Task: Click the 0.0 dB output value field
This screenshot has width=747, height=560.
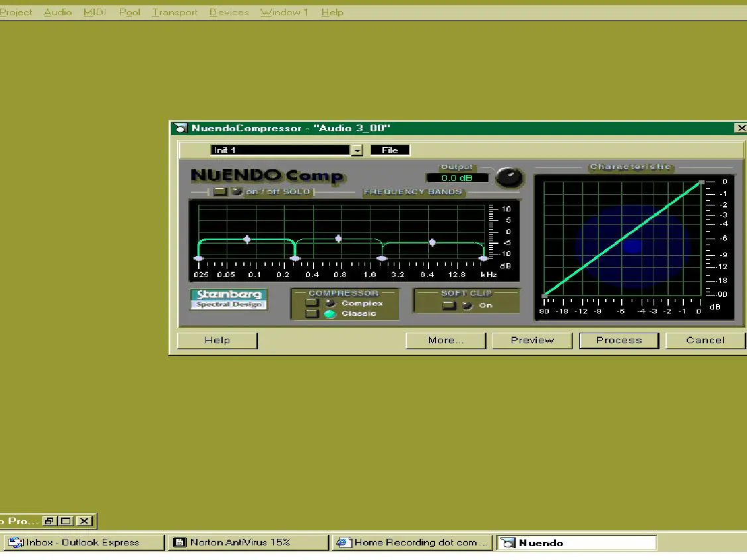Action: (457, 178)
